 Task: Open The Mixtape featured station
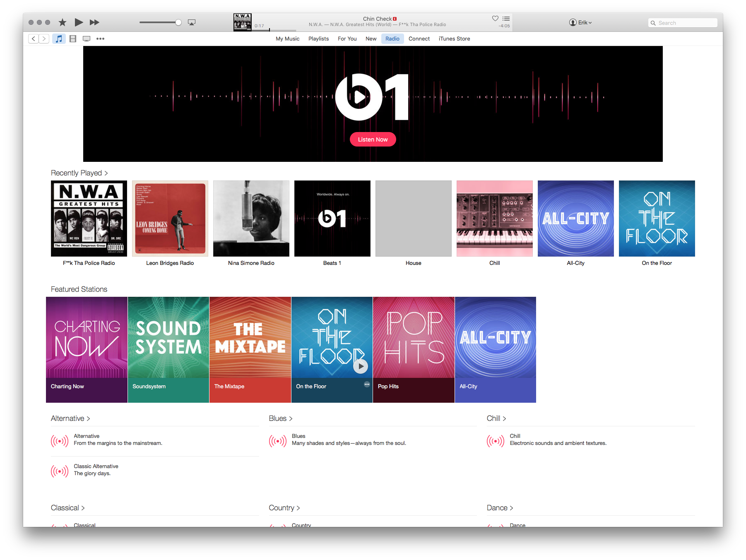[250, 350]
